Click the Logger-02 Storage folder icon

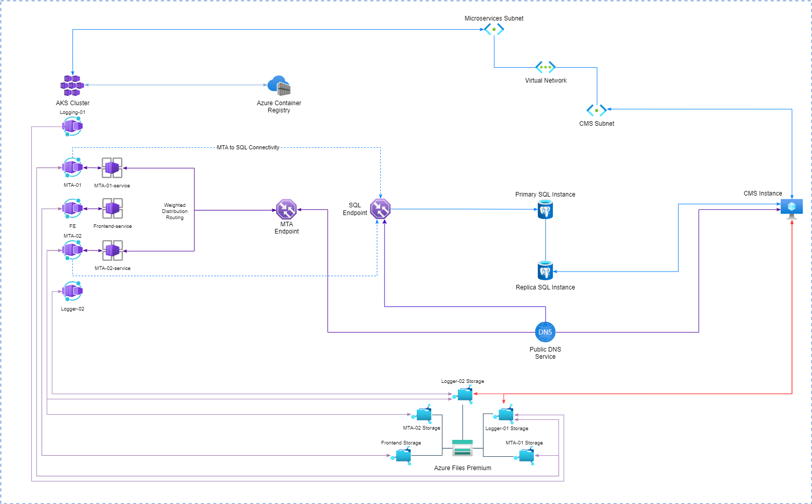click(463, 394)
